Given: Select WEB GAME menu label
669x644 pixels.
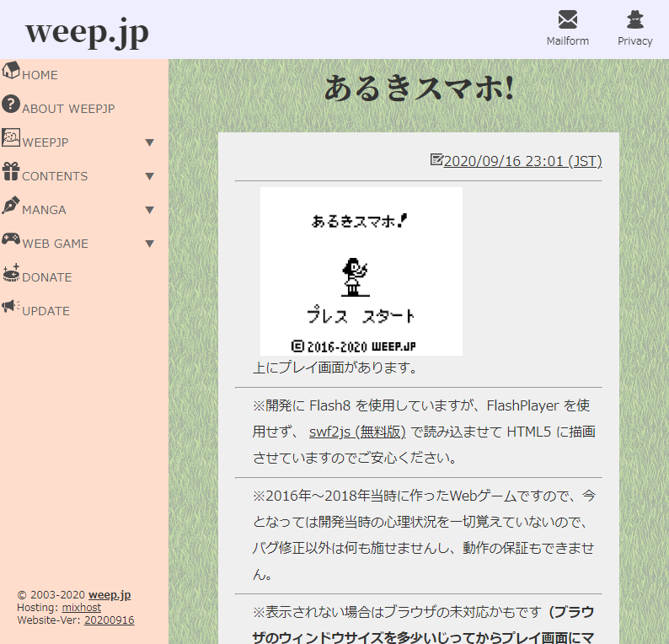Looking at the screenshot, I should click(x=55, y=244).
